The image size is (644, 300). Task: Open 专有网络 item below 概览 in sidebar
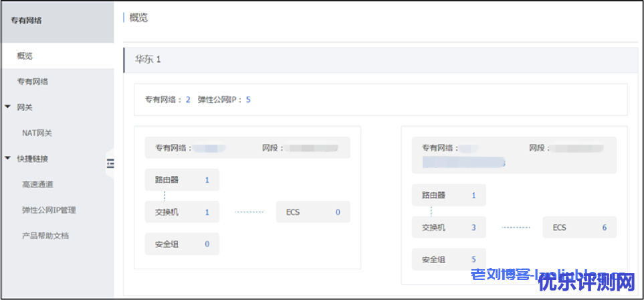point(33,81)
